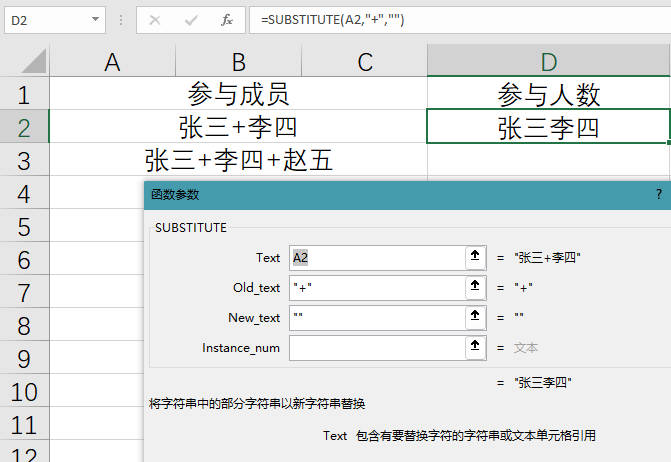The width and height of the screenshot is (671, 462).
Task: Click the Text input field containing A2
Action: (375, 257)
